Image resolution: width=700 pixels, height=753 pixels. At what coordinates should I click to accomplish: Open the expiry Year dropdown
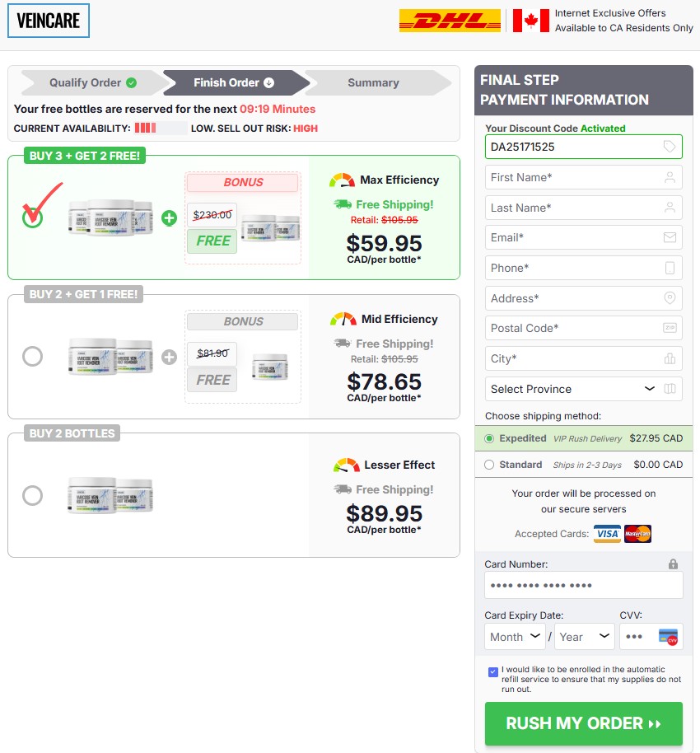click(x=584, y=637)
